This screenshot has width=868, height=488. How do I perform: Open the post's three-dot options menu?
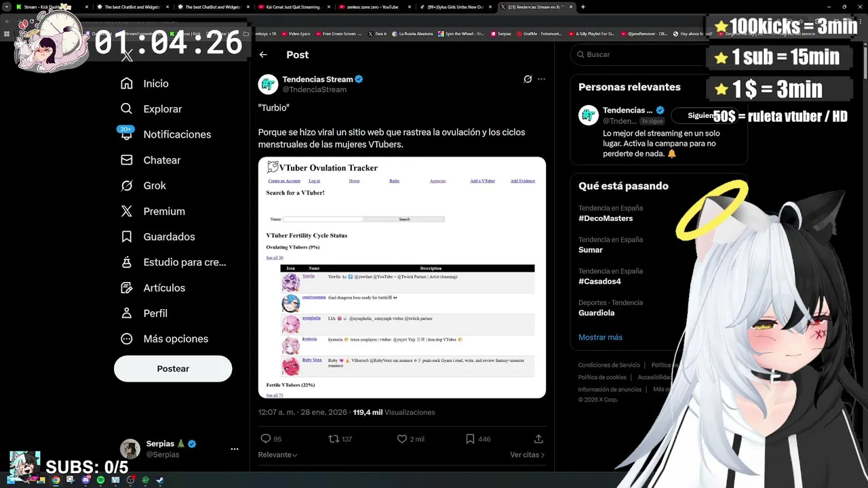coord(541,79)
